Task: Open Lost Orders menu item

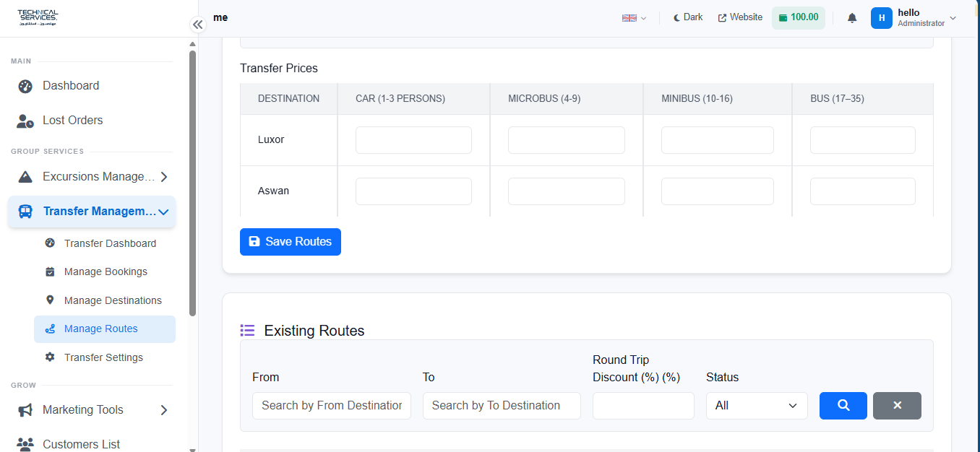Action: pos(92,121)
